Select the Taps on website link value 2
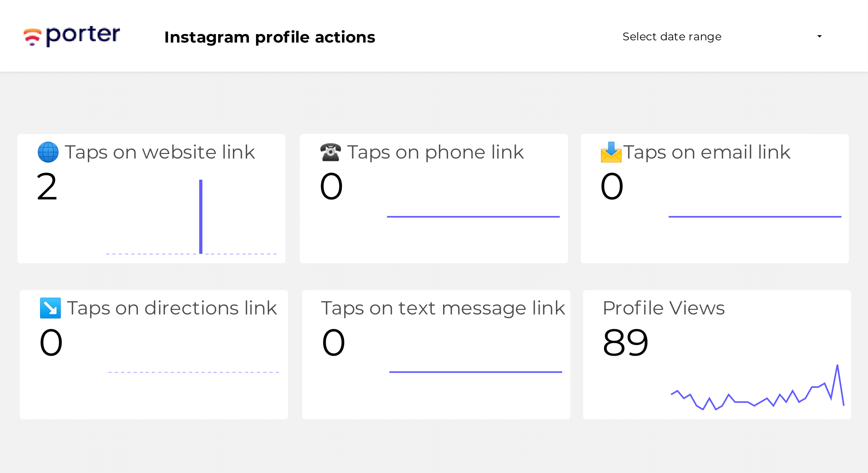This screenshot has width=868, height=473. [47, 186]
